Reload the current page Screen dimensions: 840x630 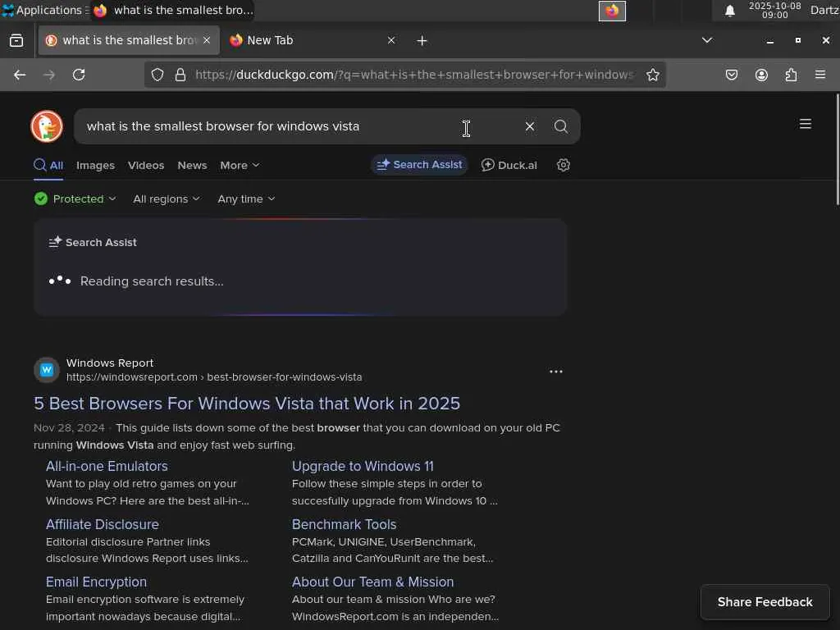[79, 75]
